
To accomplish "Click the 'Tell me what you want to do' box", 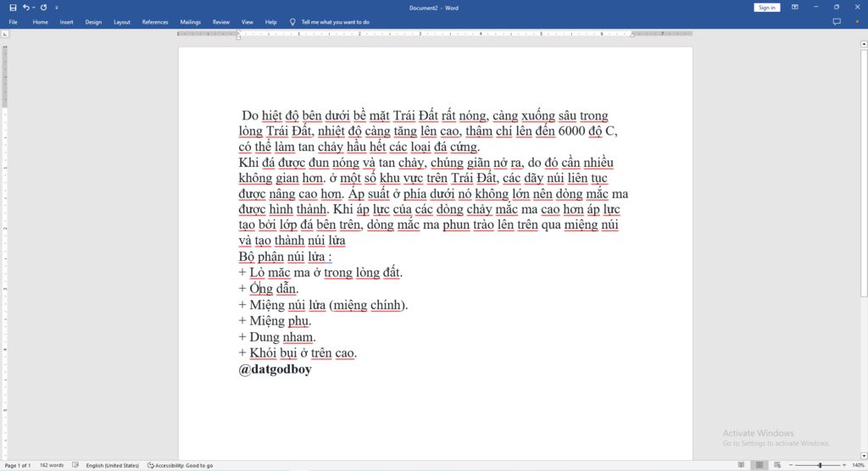I will 336,22.
